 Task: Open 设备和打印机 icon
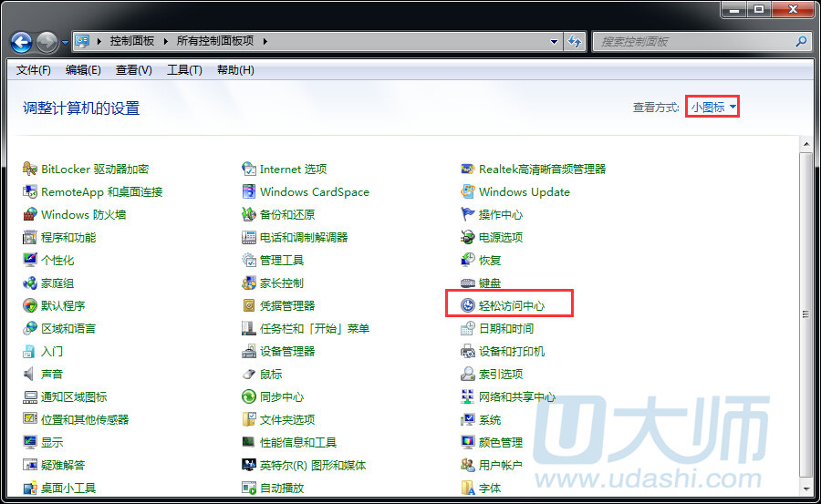468,351
